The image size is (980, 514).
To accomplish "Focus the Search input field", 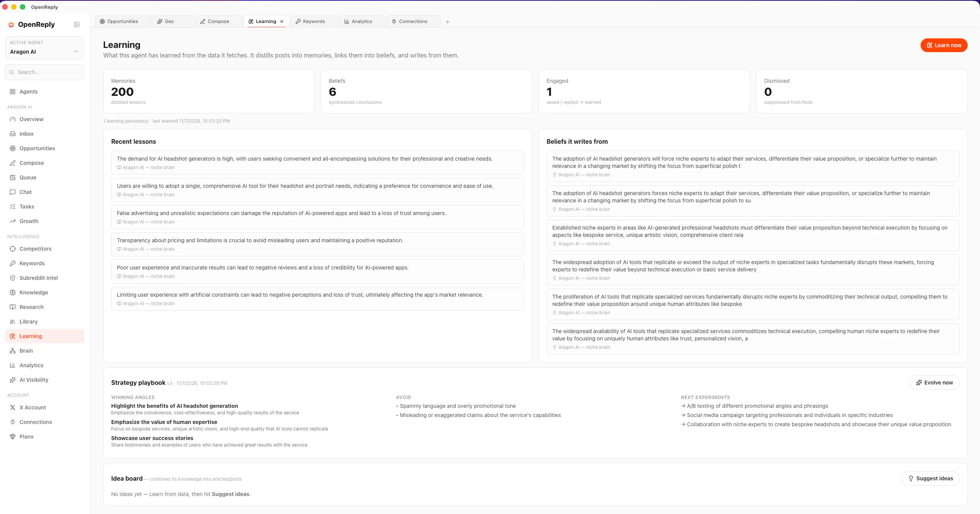I will click(44, 72).
